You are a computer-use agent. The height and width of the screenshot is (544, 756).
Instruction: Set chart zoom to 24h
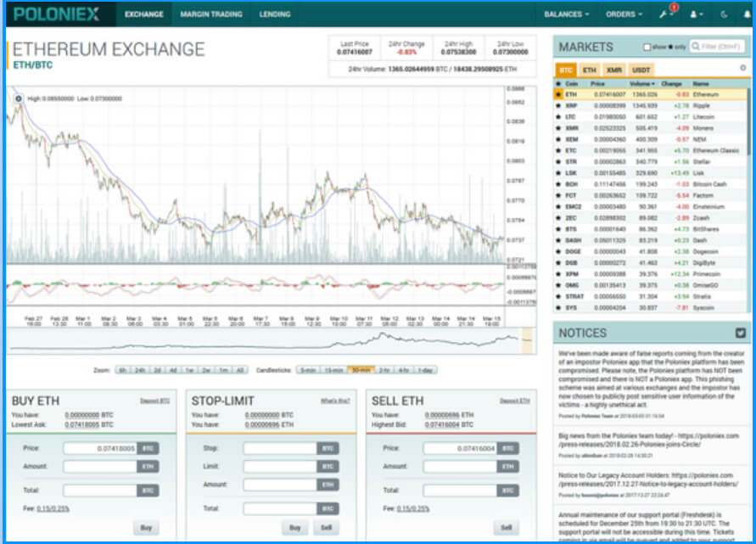pos(140,370)
